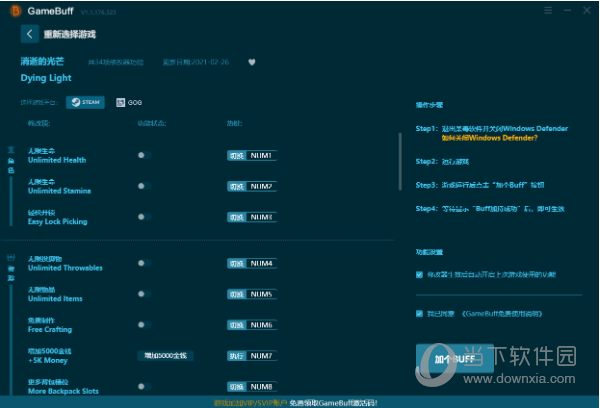Click the bottom VIP activation code banner
600x408 pixels.
pyautogui.click(x=295, y=403)
